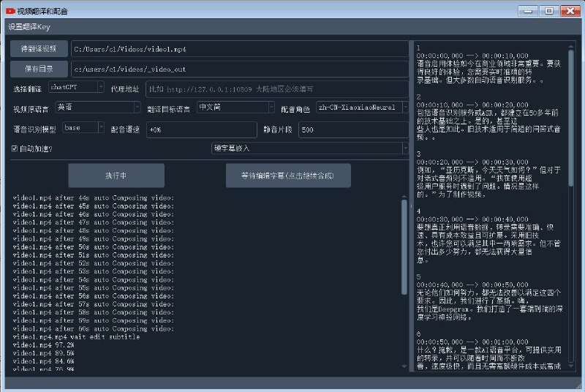Close the 视频翻译和配音 window
The height and width of the screenshot is (392, 585).
[x=570, y=11]
